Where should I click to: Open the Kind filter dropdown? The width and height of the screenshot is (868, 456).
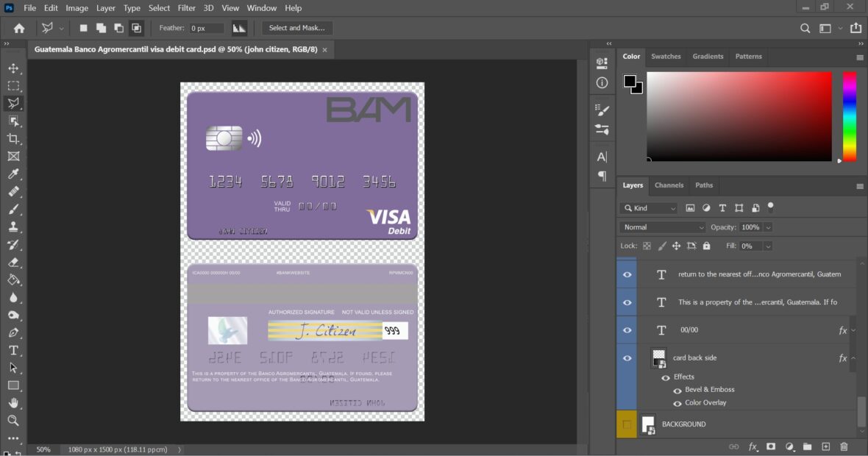(x=649, y=208)
